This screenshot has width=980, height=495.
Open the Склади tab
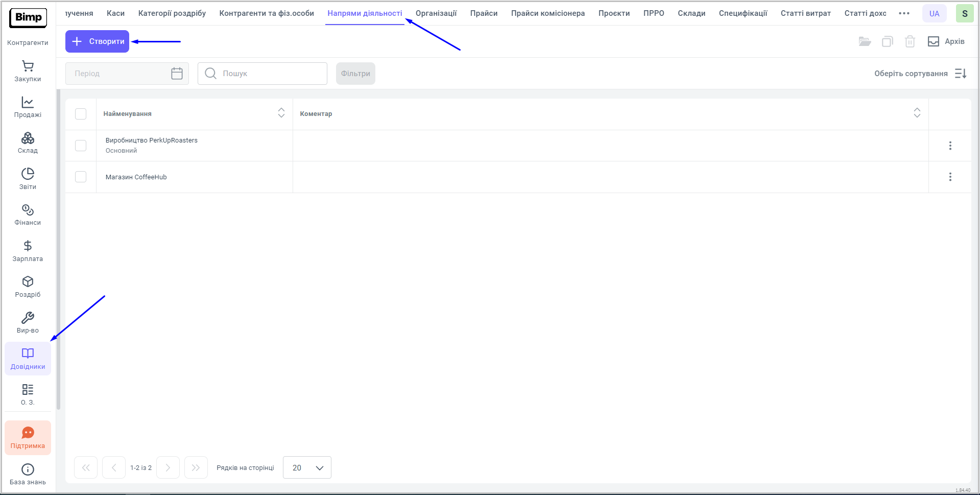tap(691, 13)
